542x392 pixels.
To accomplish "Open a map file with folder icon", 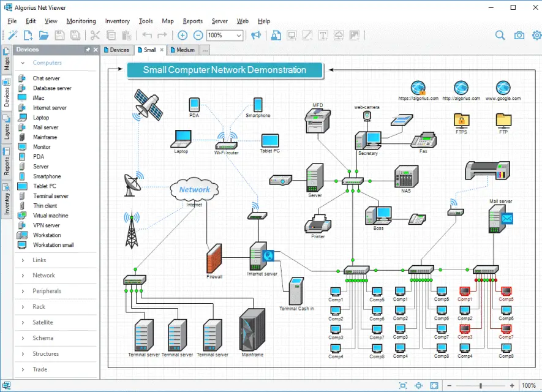I will point(43,35).
